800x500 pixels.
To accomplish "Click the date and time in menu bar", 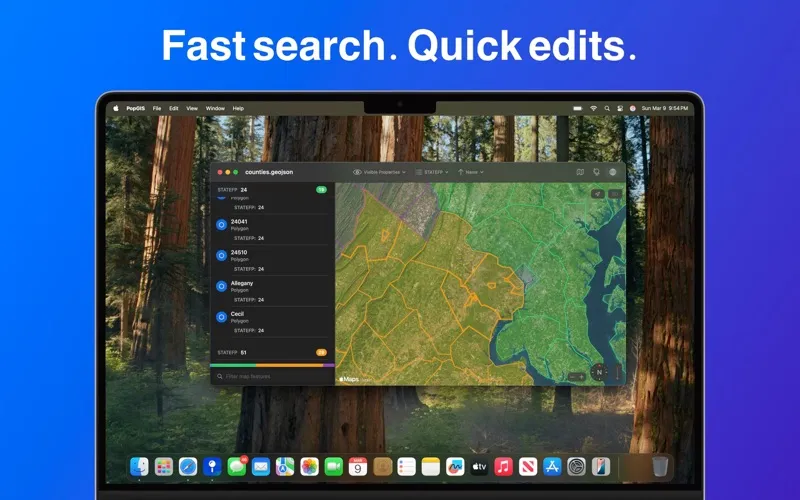I will point(665,108).
